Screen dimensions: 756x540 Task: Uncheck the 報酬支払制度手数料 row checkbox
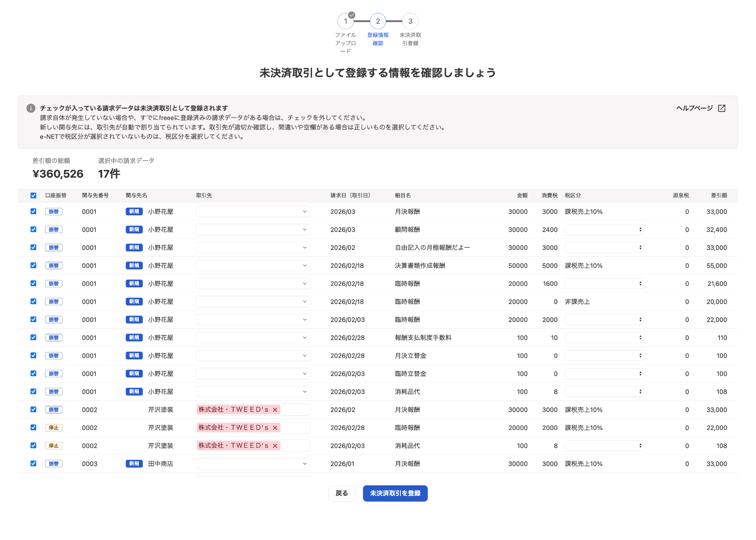click(x=33, y=337)
